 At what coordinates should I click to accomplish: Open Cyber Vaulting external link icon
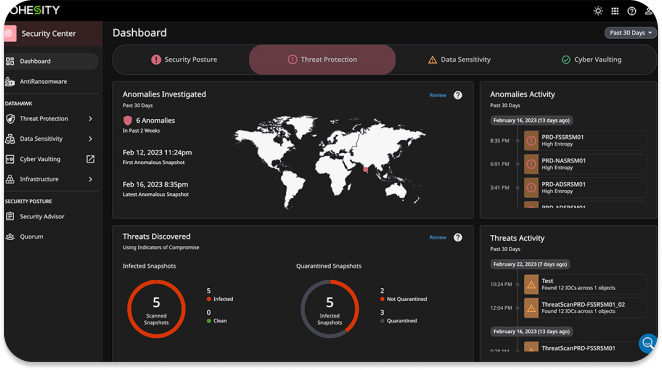(90, 159)
